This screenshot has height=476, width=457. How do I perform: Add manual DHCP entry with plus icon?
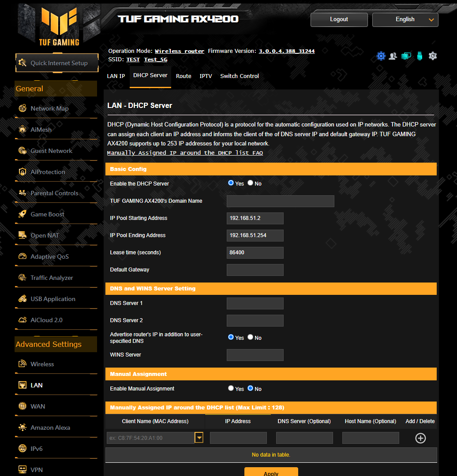[420, 438]
